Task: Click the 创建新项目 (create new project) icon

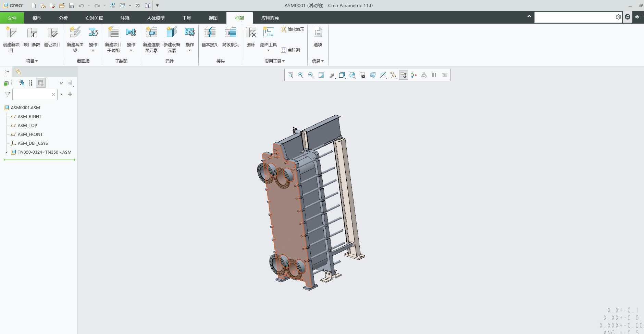Action: click(11, 33)
